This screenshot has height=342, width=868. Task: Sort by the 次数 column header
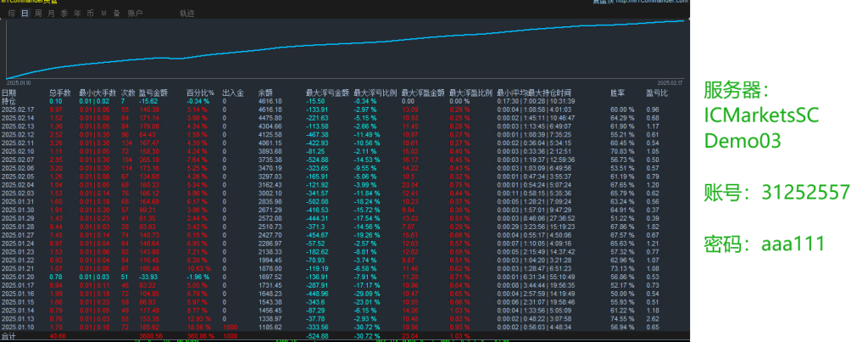click(129, 93)
